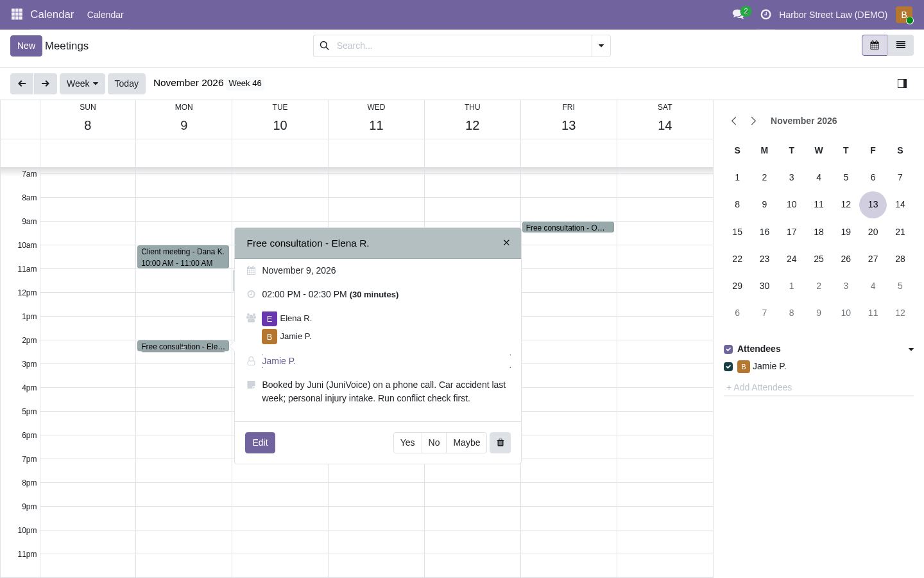Open the search options dropdown

tap(601, 46)
